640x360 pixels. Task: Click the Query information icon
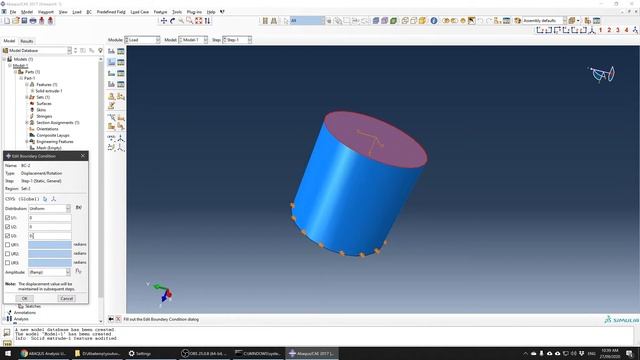click(x=433, y=20)
